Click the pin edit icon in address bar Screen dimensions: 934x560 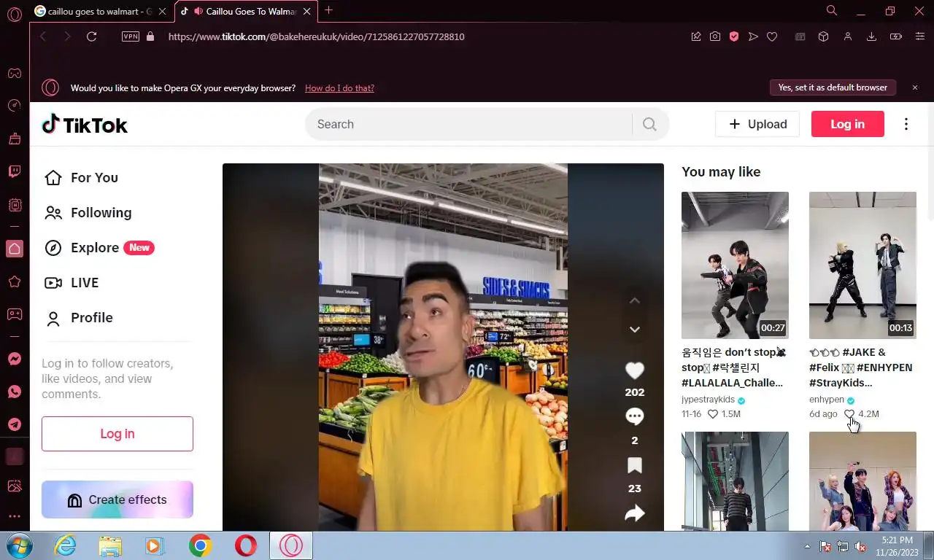pyautogui.click(x=696, y=36)
